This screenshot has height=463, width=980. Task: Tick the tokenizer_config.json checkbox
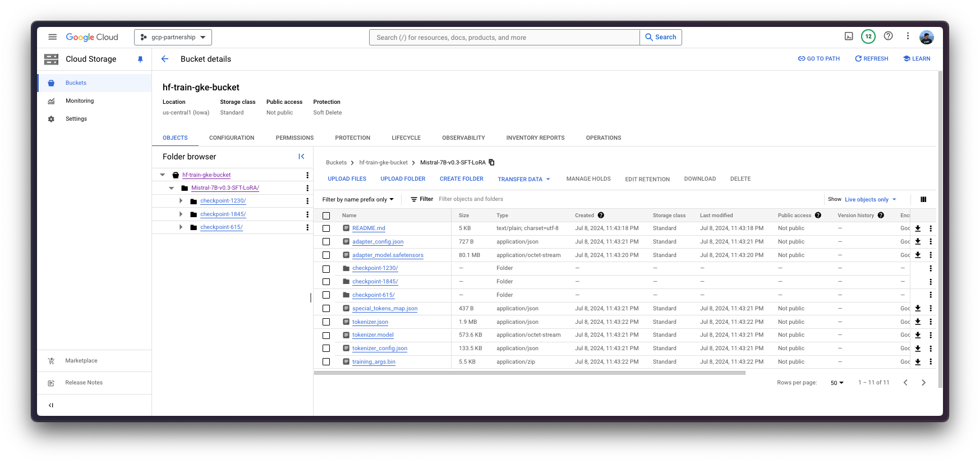click(326, 349)
